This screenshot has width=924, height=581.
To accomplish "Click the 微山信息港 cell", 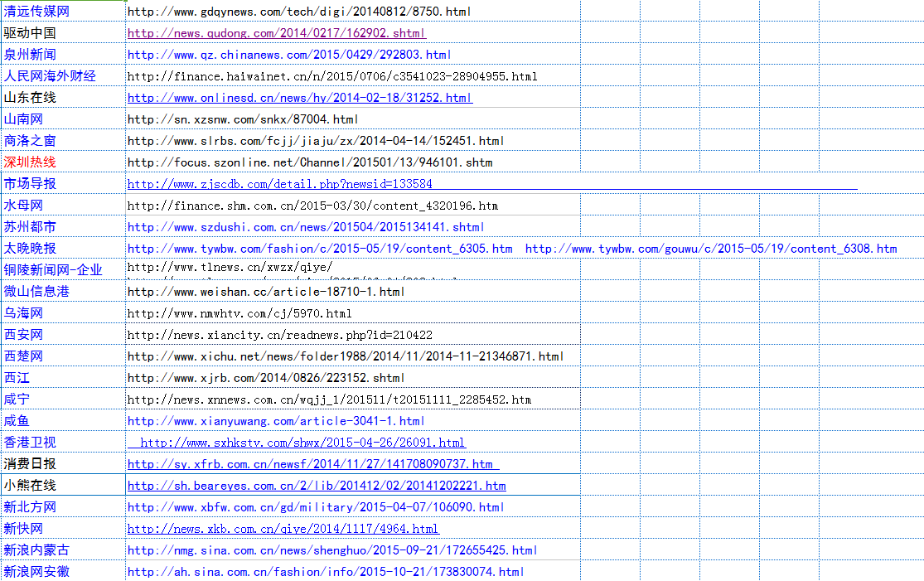I will pyautogui.click(x=63, y=292).
